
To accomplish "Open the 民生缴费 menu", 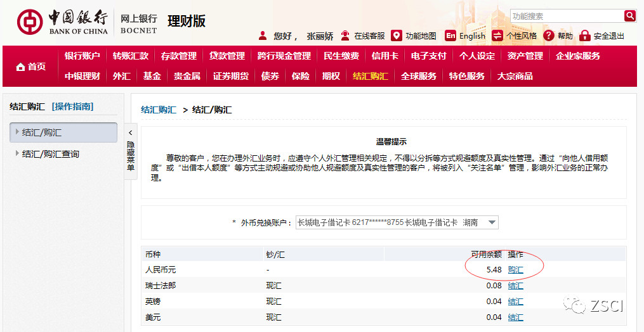I will tap(341, 56).
